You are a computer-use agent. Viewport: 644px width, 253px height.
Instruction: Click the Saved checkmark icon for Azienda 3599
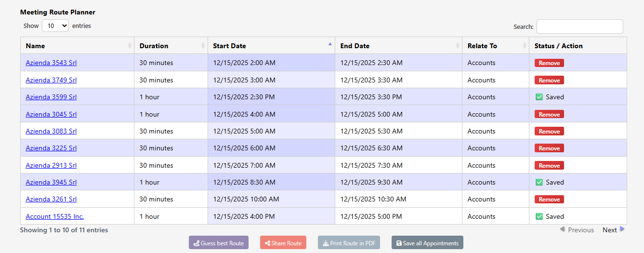[539, 97]
